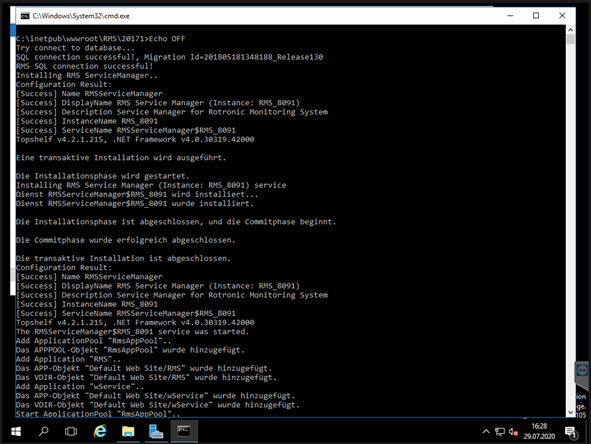
Task: Open the network status tray icon
Action: pos(500,432)
